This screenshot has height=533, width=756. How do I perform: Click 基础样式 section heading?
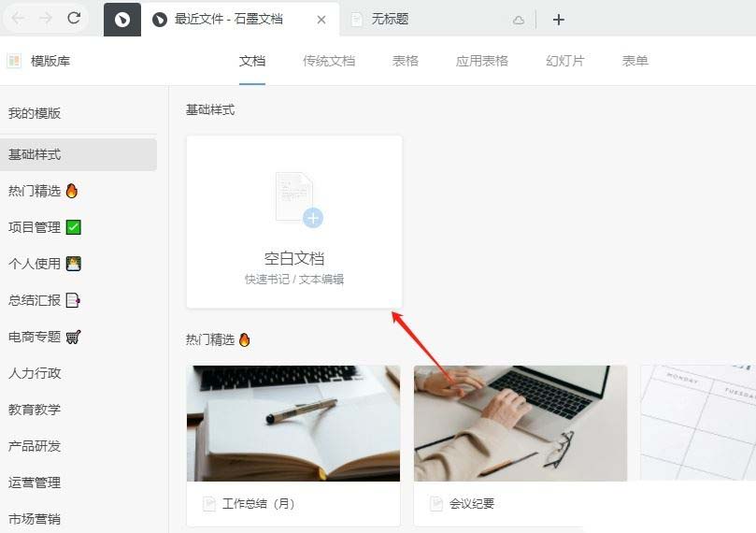(210, 110)
